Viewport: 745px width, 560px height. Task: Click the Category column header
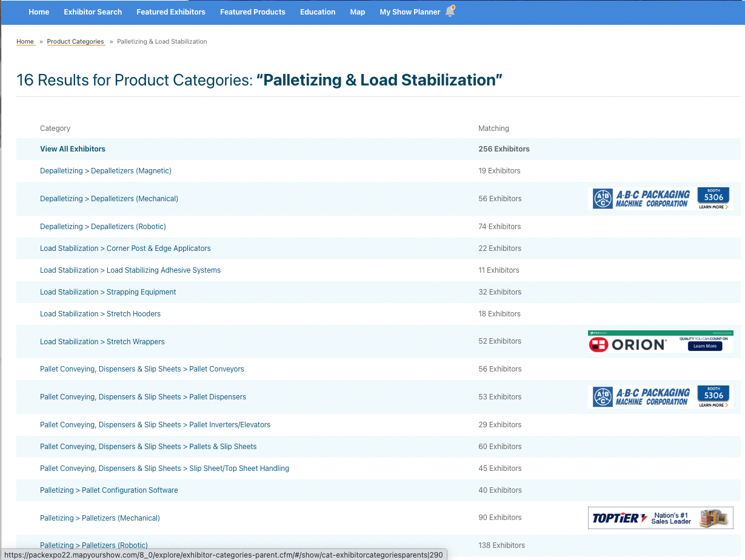pyautogui.click(x=55, y=128)
